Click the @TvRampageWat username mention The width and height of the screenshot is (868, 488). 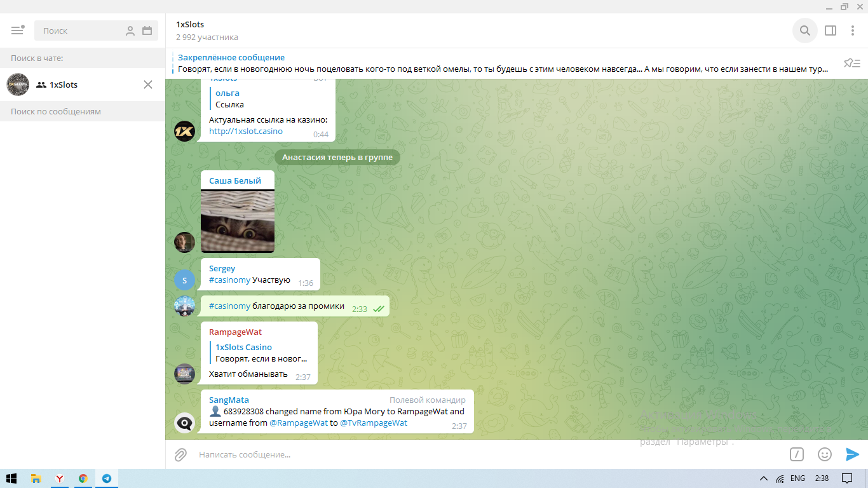374,423
